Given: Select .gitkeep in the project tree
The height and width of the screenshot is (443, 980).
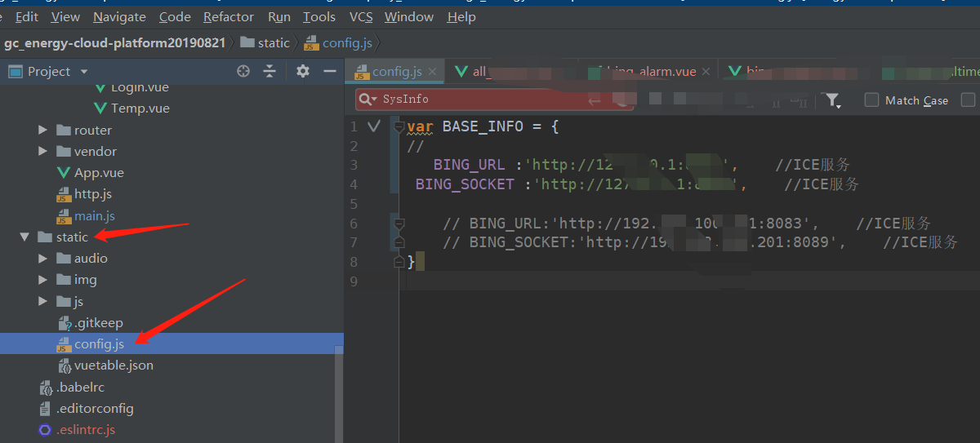Looking at the screenshot, I should (x=98, y=322).
